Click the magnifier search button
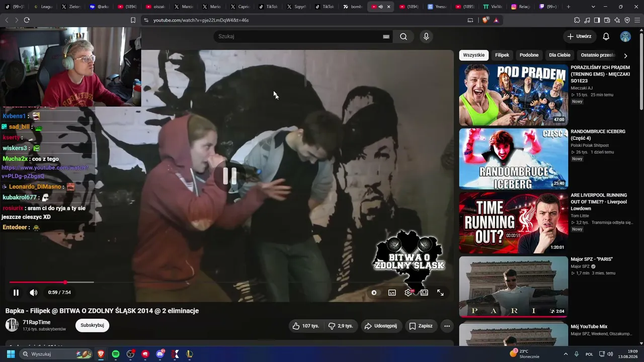 click(404, 36)
